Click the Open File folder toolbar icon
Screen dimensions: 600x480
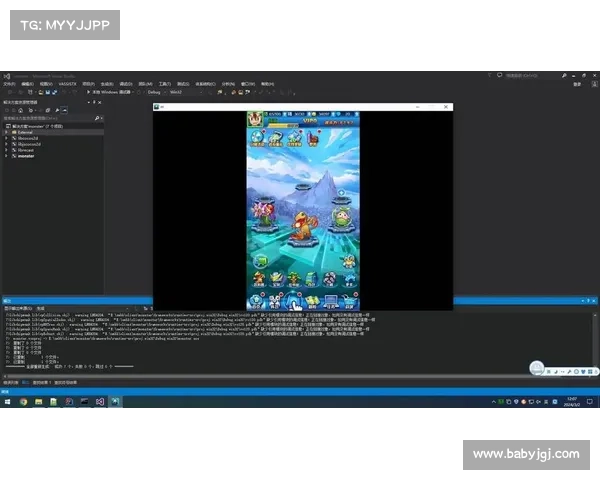[41, 92]
